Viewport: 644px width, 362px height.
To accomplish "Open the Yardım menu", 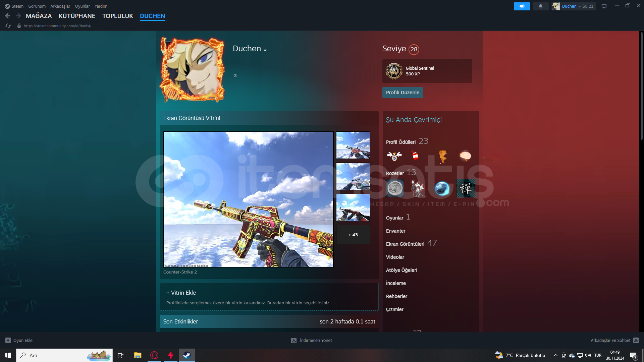I will coord(101,6).
